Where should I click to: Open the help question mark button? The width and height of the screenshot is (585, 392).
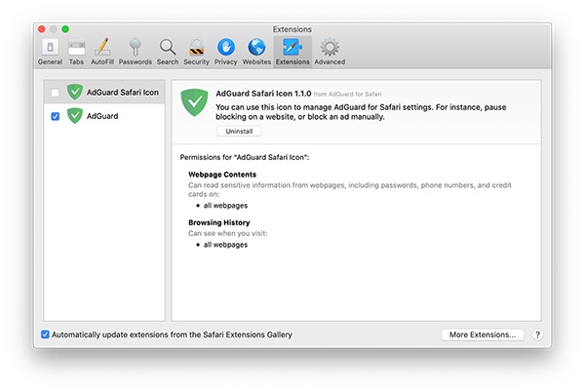(x=537, y=334)
